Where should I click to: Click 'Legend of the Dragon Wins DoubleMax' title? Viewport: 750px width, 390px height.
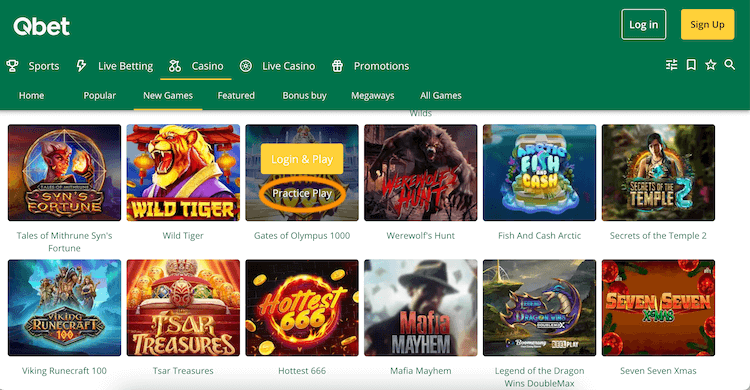[540, 377]
